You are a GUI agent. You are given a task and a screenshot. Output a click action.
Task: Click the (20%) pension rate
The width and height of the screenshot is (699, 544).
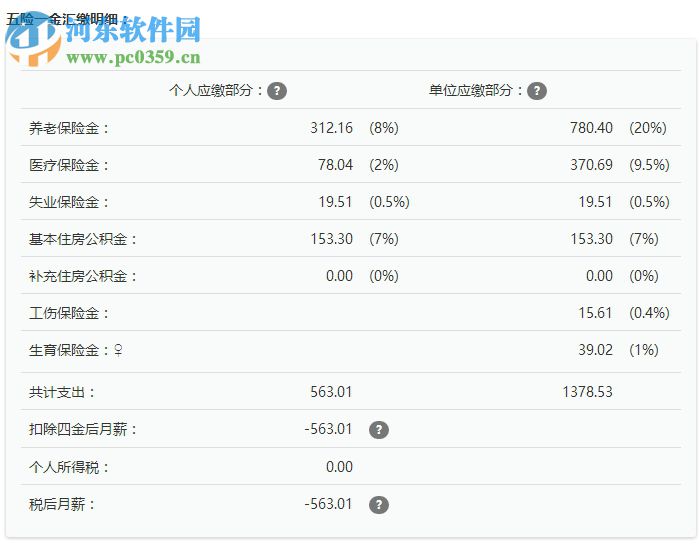pyautogui.click(x=648, y=128)
